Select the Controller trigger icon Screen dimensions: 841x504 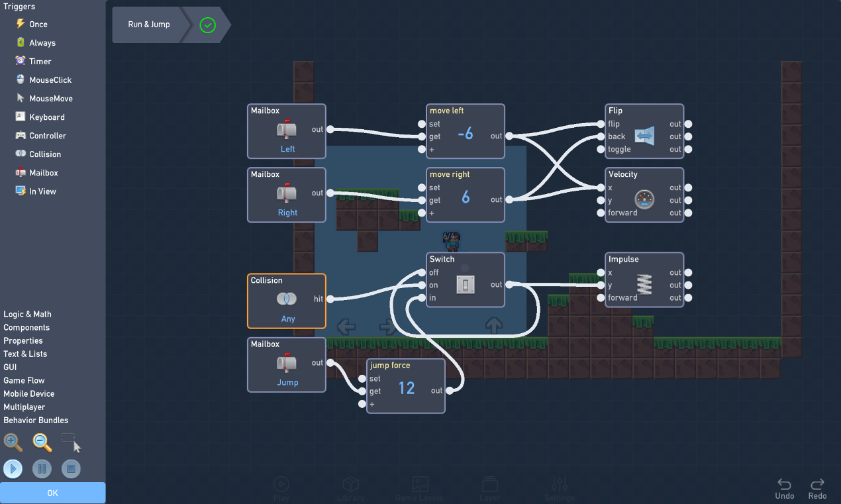pos(21,135)
